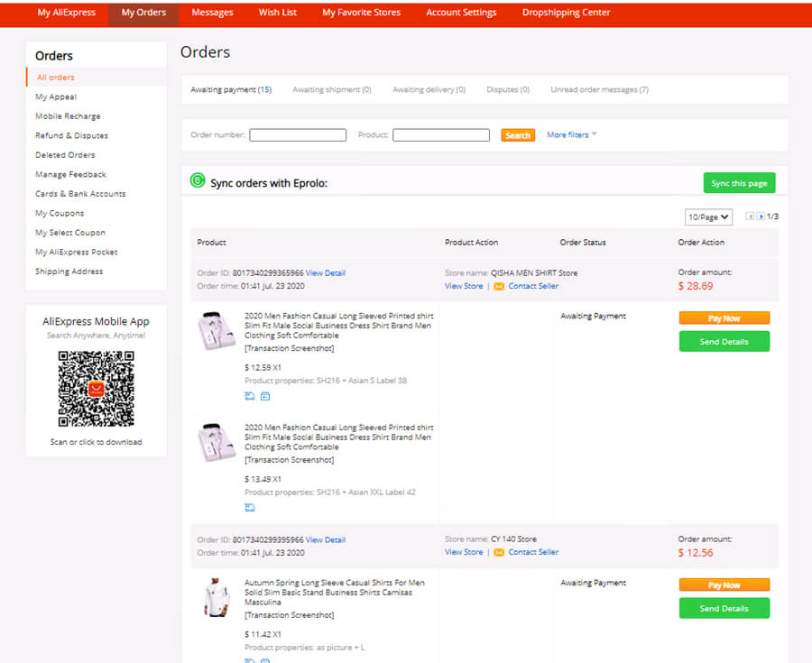Screen dimensions: 812x663
Task: Open Refund & Disputes in sidebar
Action: click(71, 135)
